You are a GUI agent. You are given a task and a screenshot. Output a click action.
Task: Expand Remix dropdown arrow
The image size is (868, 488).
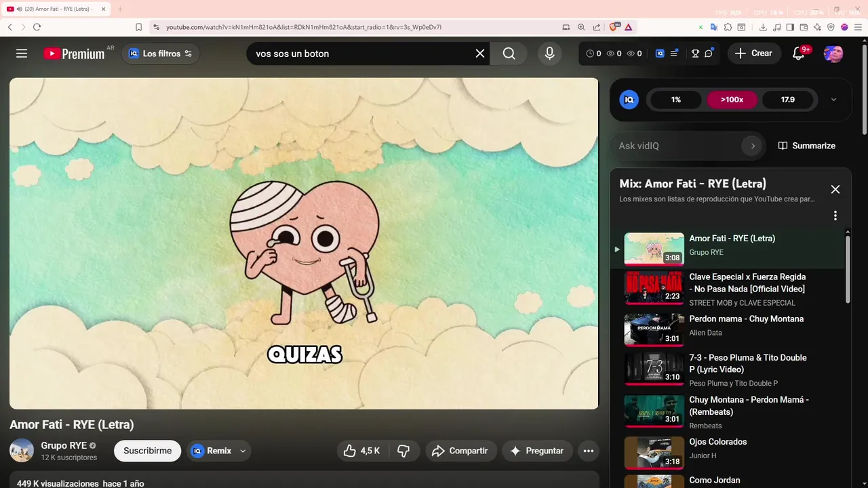(x=243, y=451)
